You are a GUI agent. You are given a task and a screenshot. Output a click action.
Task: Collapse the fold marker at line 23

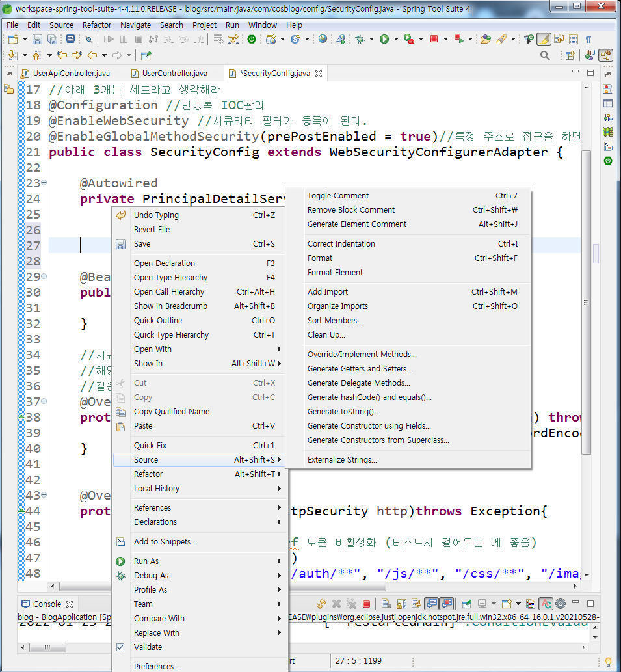[44, 183]
